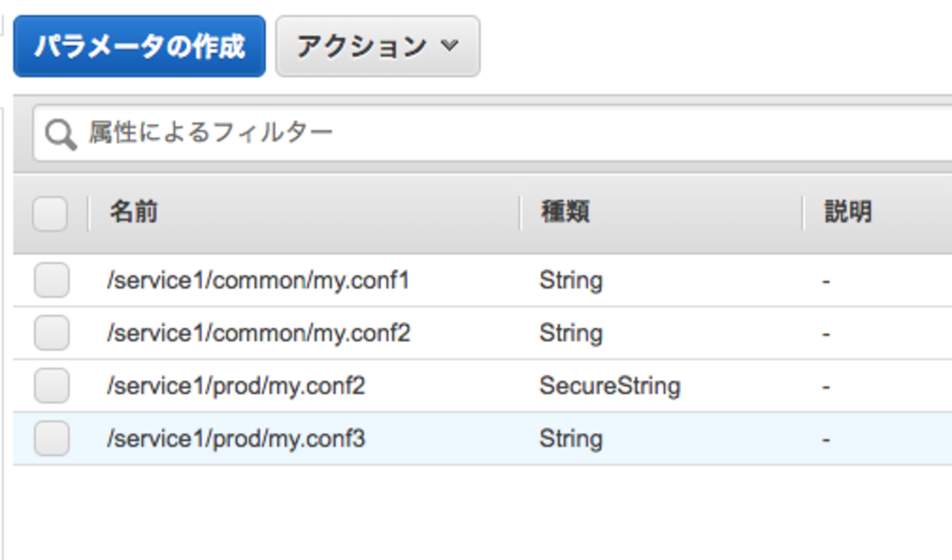Check the box for /service1/common/my.conf2
952x560 pixels.
coord(51,333)
